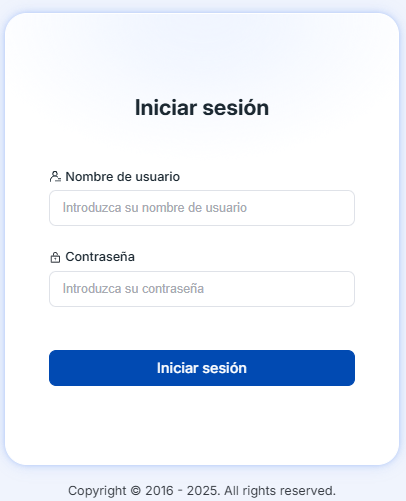Click the copyright © symbol in footer

pos(136,491)
